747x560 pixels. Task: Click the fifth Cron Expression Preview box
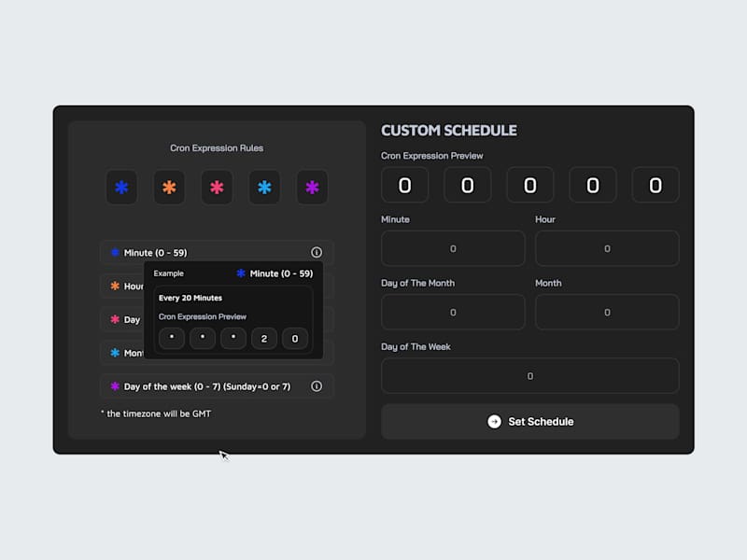click(x=655, y=185)
